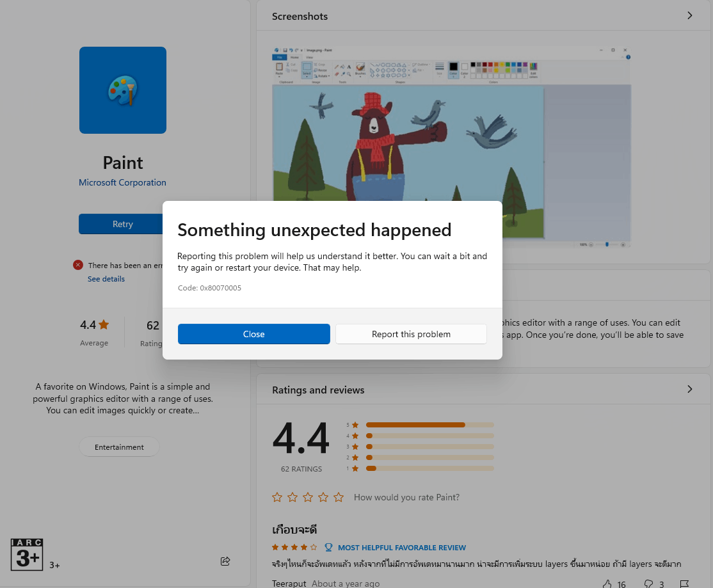The image size is (713, 588).
Task: Rate Paint two stars
Action: coord(292,497)
